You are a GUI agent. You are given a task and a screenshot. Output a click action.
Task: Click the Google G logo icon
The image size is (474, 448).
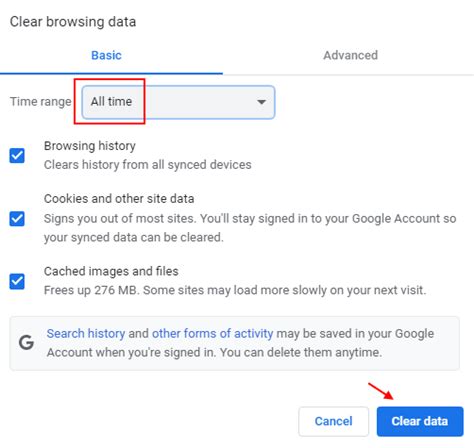click(x=26, y=342)
